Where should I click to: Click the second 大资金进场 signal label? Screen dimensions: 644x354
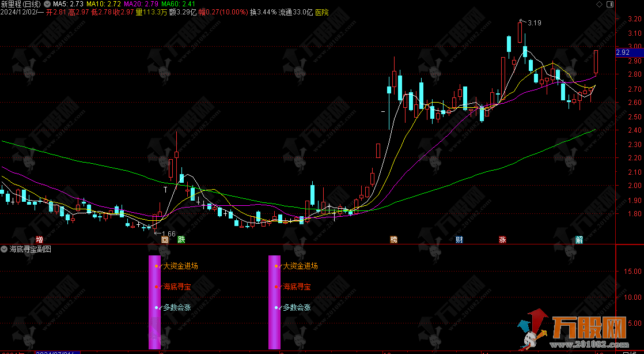tap(301, 266)
